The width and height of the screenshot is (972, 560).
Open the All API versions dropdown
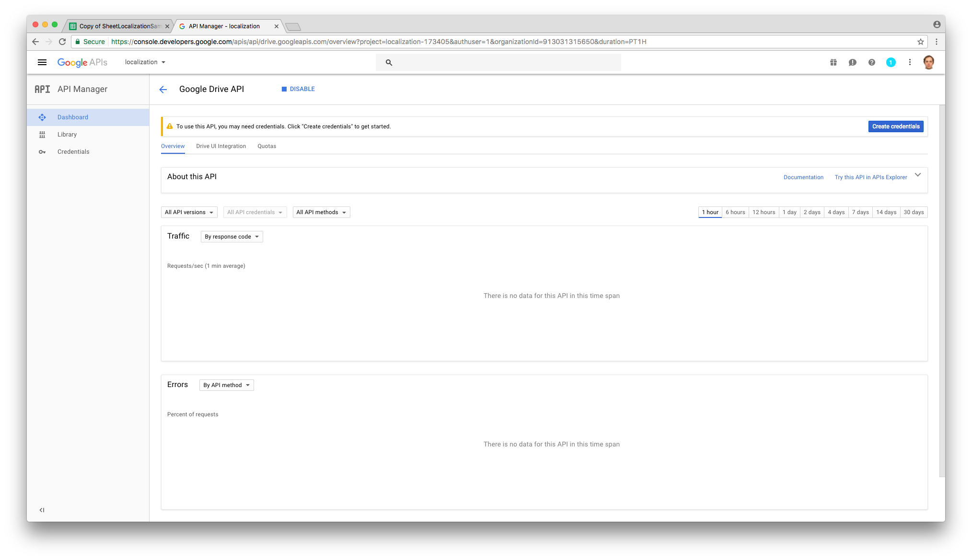[x=189, y=212]
